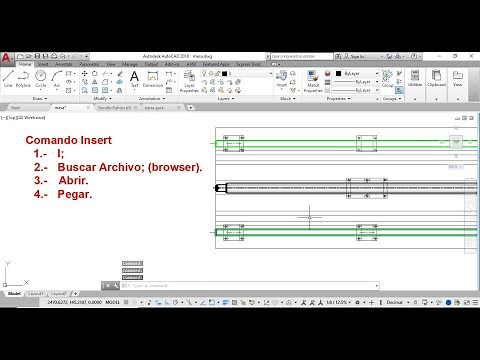Expand the Annotation panel dropdown
The height and width of the screenshot is (360, 480).
click(152, 99)
